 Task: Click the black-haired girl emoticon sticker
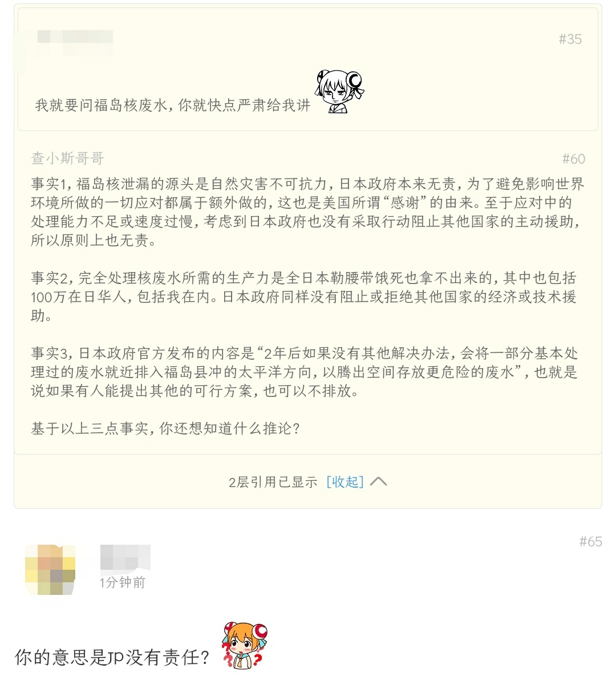coord(340,91)
